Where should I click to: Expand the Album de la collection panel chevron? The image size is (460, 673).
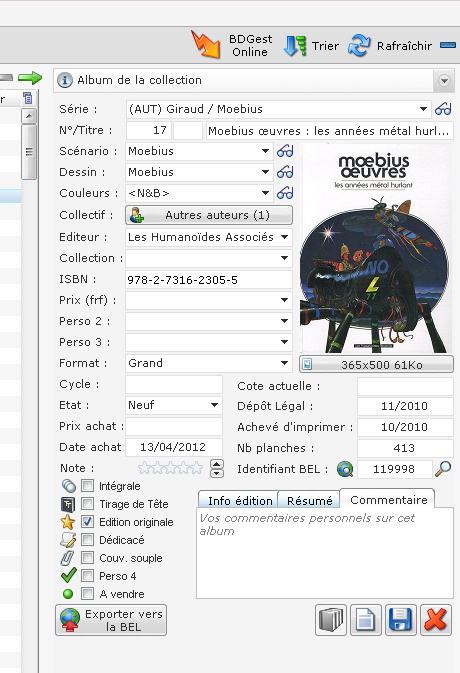click(x=444, y=80)
